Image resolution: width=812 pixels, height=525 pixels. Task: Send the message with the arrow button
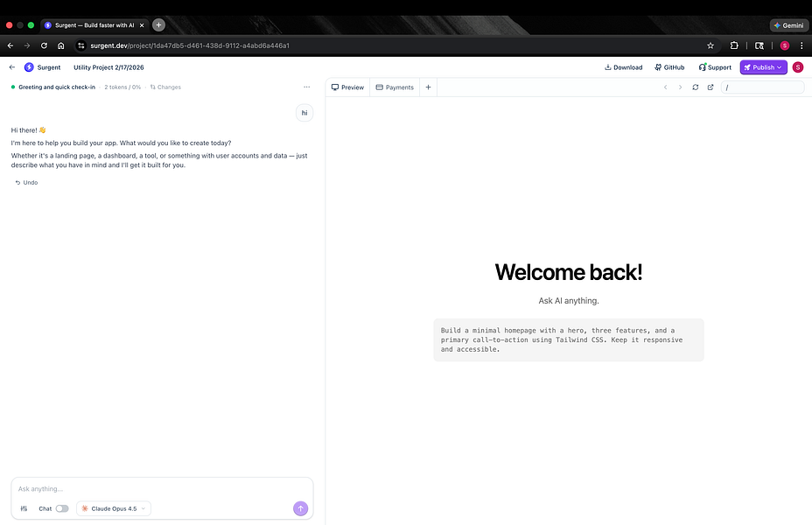tap(300, 508)
